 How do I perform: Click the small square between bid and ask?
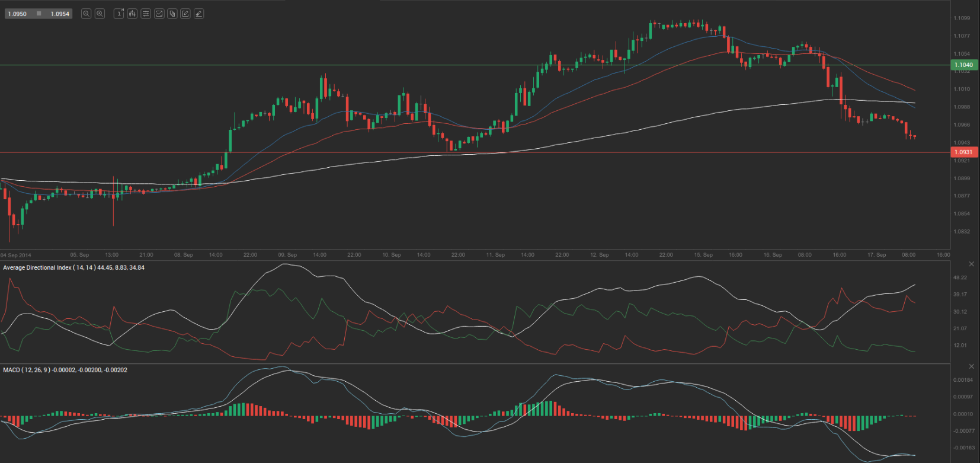click(x=39, y=14)
